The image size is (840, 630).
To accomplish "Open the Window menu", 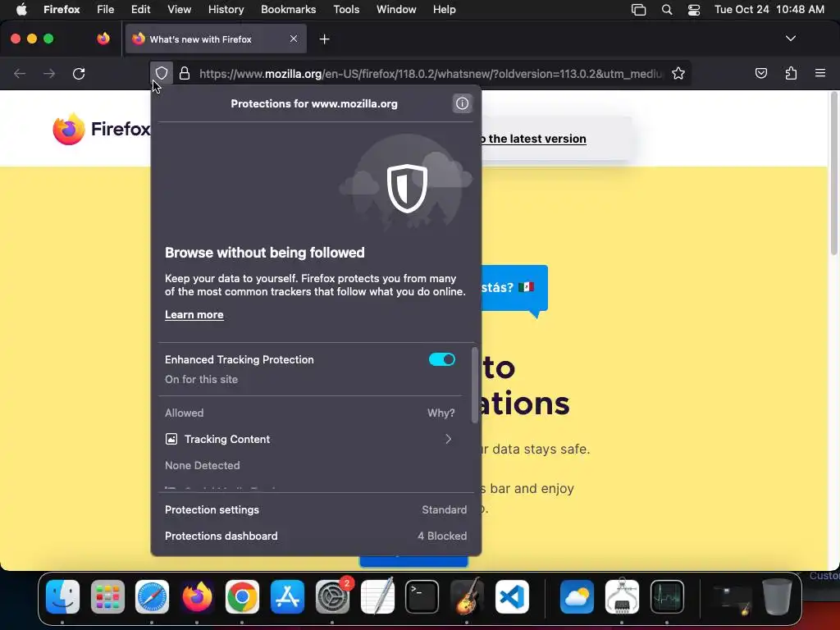I will tap(396, 9).
